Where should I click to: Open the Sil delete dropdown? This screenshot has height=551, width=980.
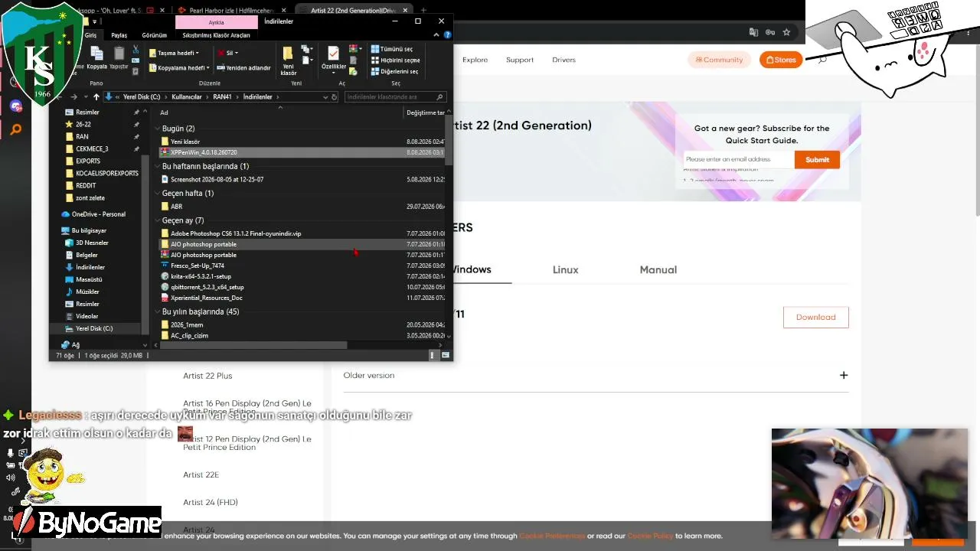[228, 53]
